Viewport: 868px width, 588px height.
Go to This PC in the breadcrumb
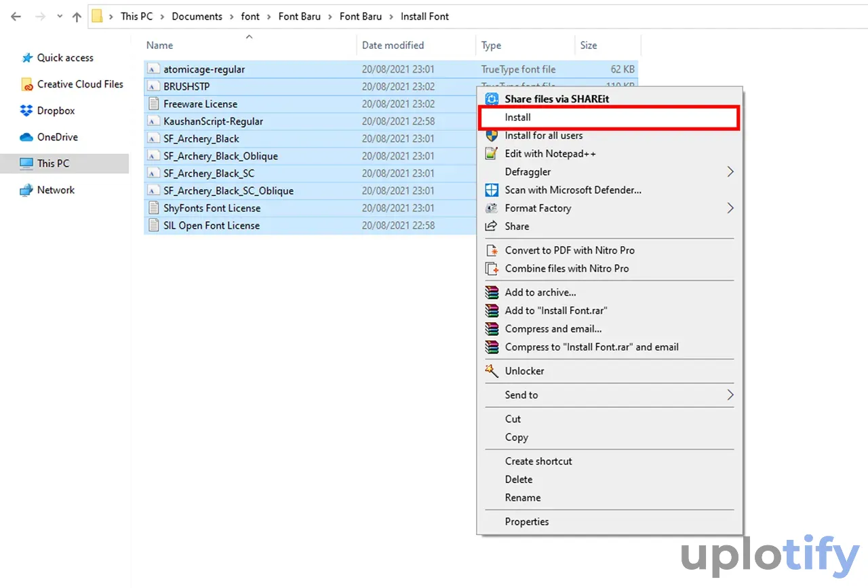(x=137, y=16)
